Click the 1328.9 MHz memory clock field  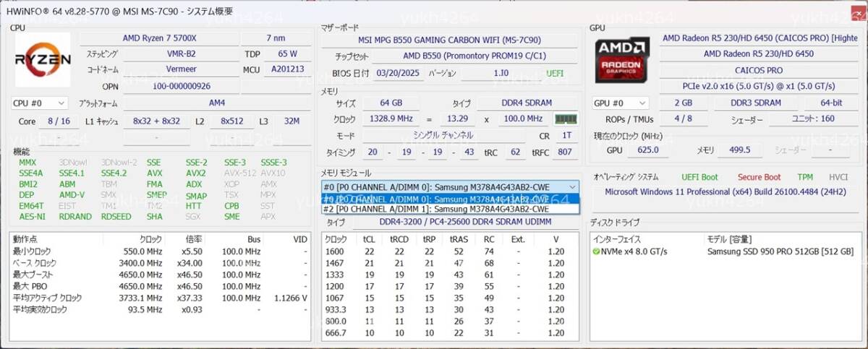(x=390, y=119)
